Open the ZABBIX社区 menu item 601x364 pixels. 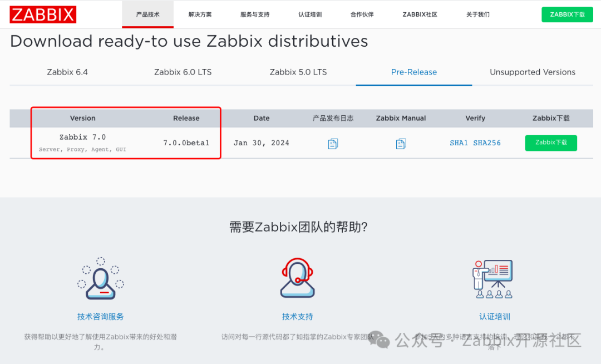[419, 14]
